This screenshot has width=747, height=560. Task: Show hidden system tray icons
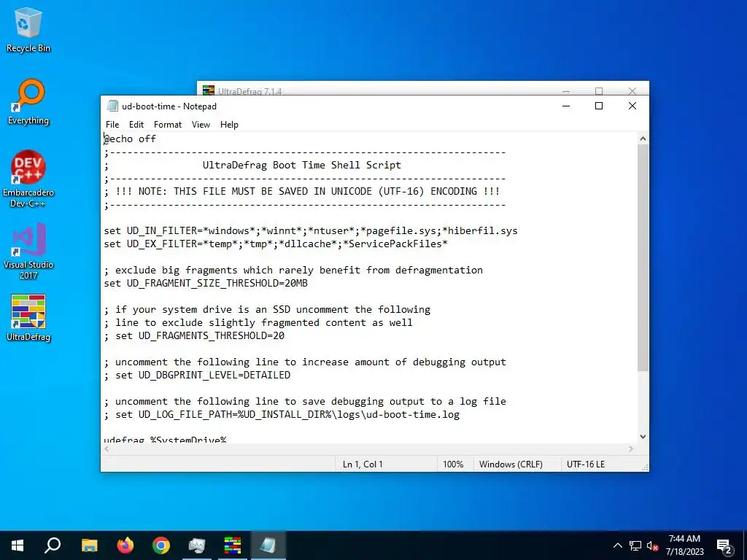pos(617,545)
